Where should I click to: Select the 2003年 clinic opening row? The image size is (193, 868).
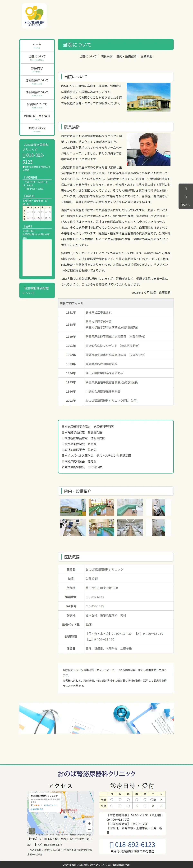116,401
